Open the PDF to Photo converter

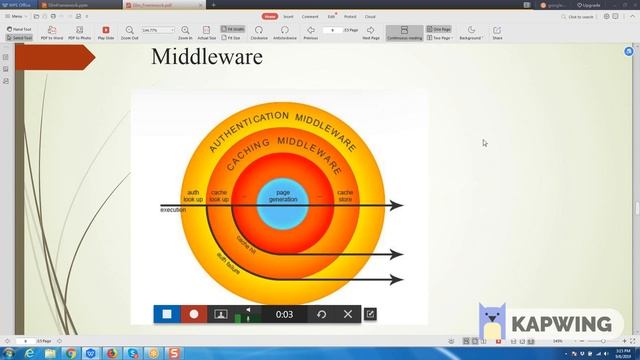point(80,33)
